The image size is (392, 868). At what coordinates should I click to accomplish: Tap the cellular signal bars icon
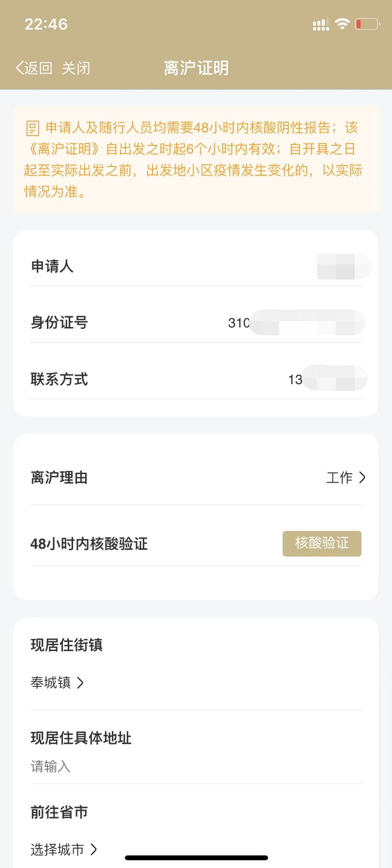point(320,24)
